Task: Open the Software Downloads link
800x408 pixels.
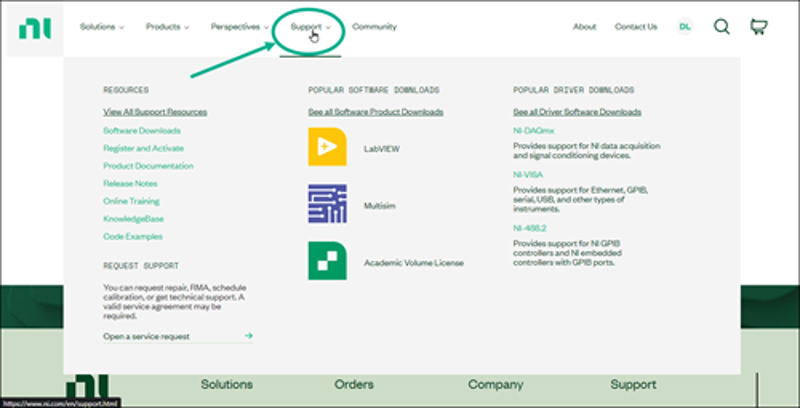Action: pos(142,130)
